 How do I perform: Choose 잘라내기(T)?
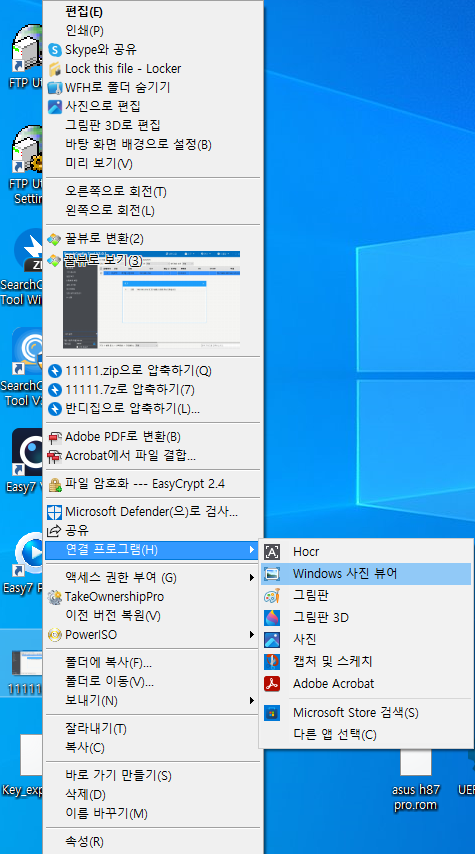(153, 728)
